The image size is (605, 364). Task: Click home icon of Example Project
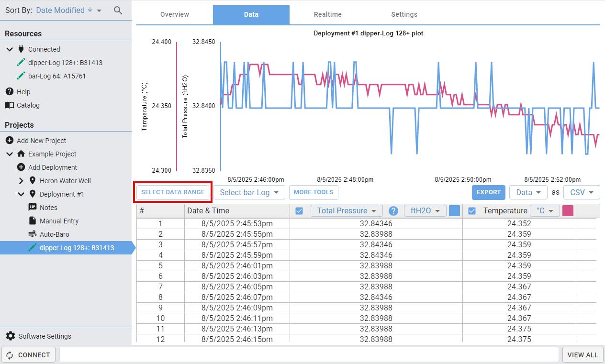click(21, 154)
